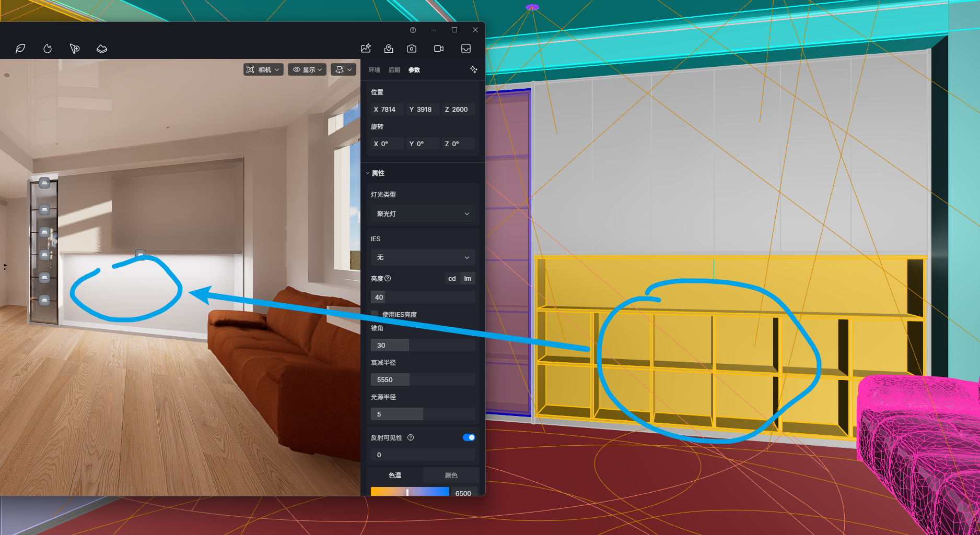Expand the 相机 camera dropdown
Image resolution: width=980 pixels, height=535 pixels.
(x=263, y=69)
